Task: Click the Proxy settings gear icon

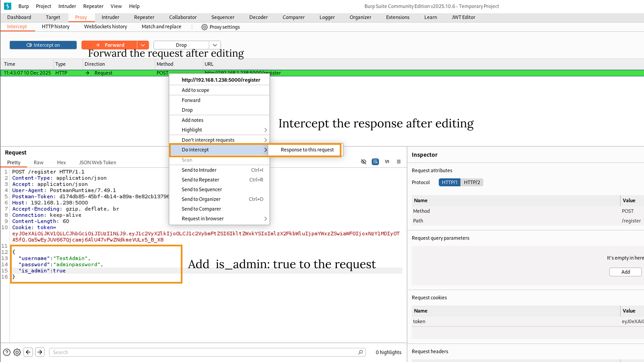Action: point(204,27)
